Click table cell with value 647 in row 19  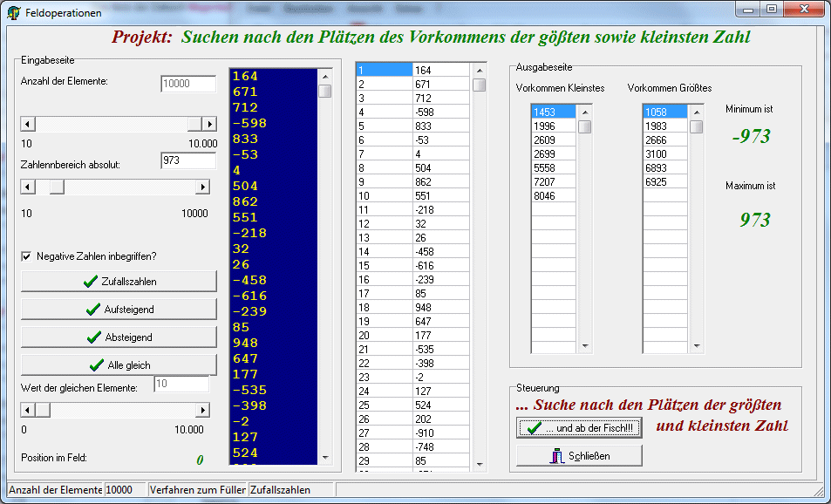point(441,322)
